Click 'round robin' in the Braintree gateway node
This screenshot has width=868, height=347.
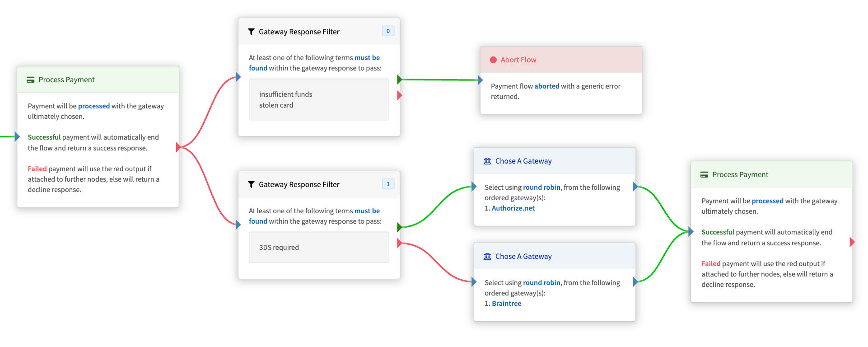click(541, 283)
